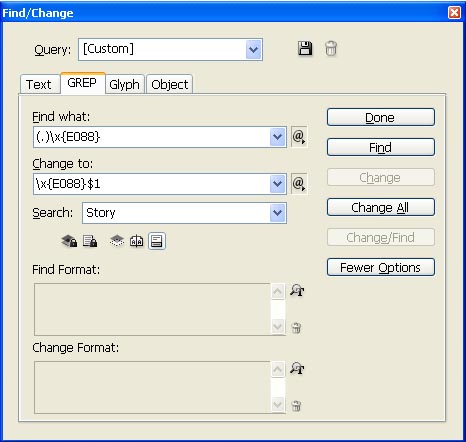
Task: Open the Find what history dropdown arrow
Action: 278,137
